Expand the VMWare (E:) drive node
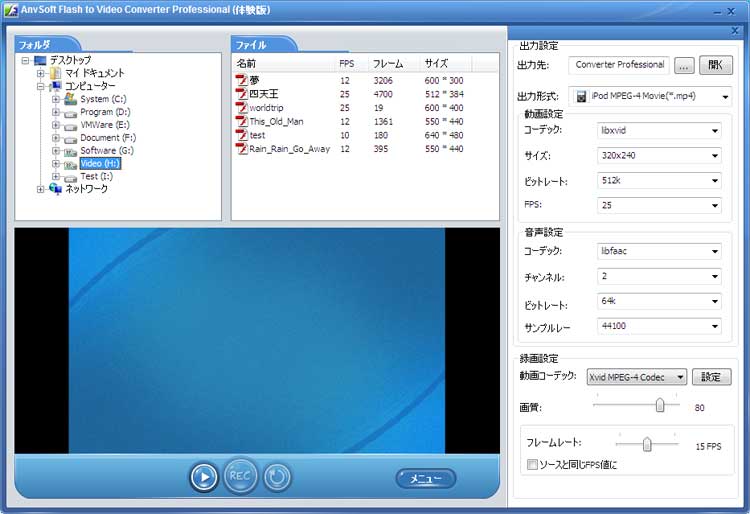 [55, 125]
